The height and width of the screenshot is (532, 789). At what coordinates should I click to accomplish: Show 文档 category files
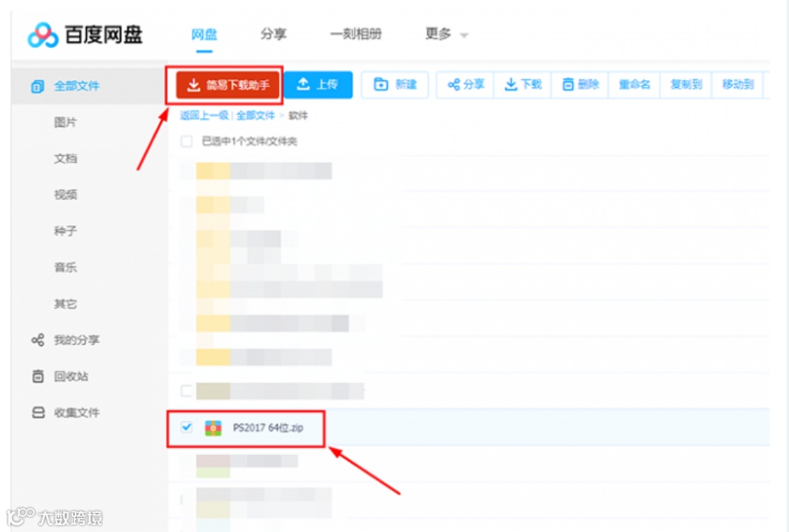click(x=66, y=159)
